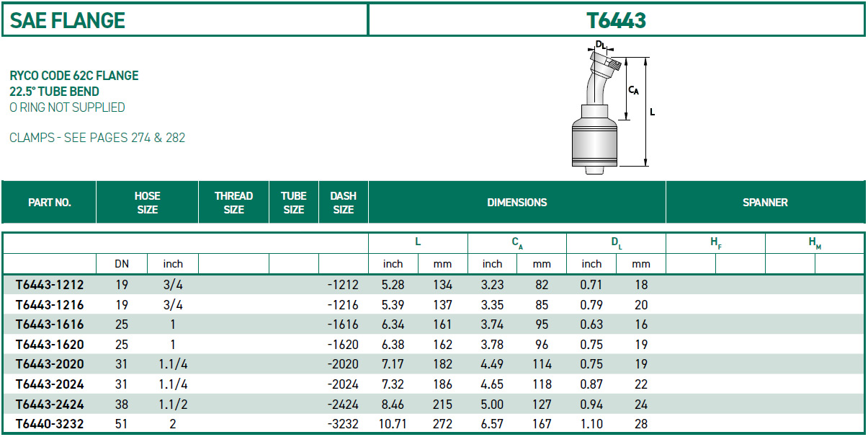Image resolution: width=868 pixels, height=437 pixels.
Task: Click the L mm value 186
Action: click(x=442, y=384)
